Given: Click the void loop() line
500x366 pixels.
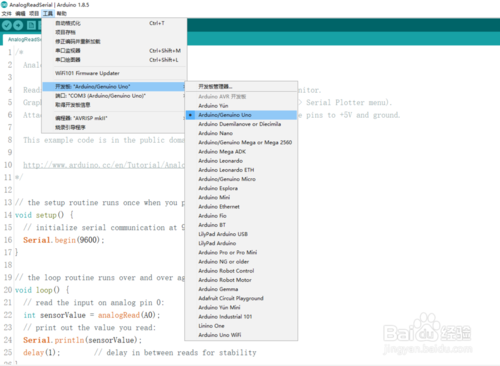Looking at the screenshot, I should [x=42, y=290].
